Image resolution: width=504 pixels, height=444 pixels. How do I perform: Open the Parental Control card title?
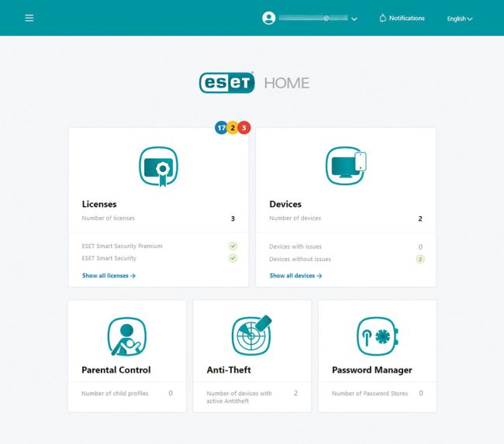(x=116, y=370)
